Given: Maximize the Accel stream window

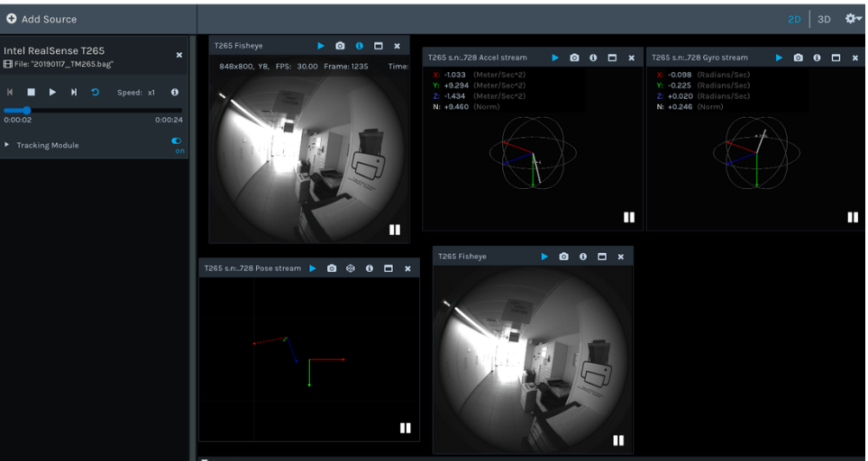Looking at the screenshot, I should (x=612, y=58).
